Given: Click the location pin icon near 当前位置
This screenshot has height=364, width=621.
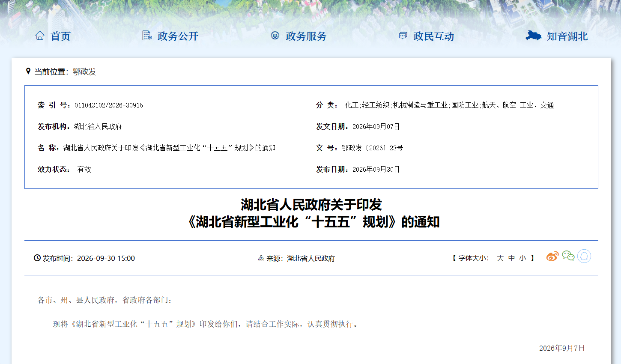Looking at the screenshot, I should (x=28, y=71).
